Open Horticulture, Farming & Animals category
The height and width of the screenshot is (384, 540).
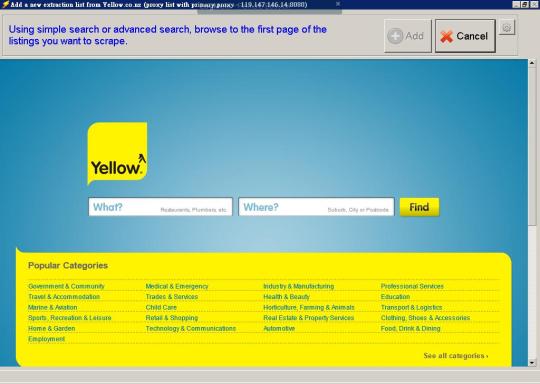[x=309, y=308]
